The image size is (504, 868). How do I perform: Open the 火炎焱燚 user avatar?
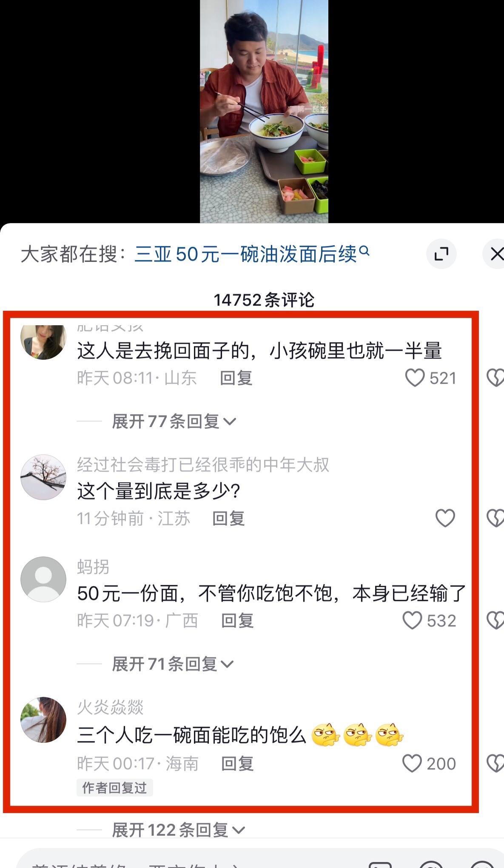pos(43,719)
